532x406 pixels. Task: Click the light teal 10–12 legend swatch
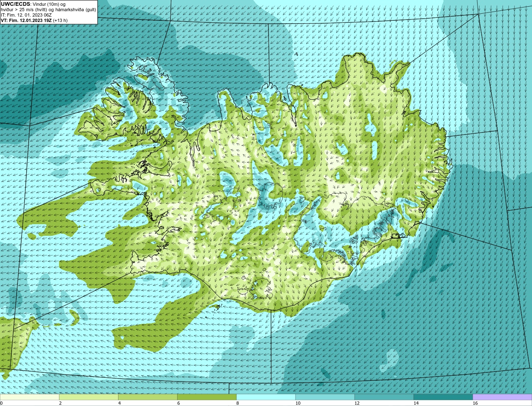(x=325, y=397)
